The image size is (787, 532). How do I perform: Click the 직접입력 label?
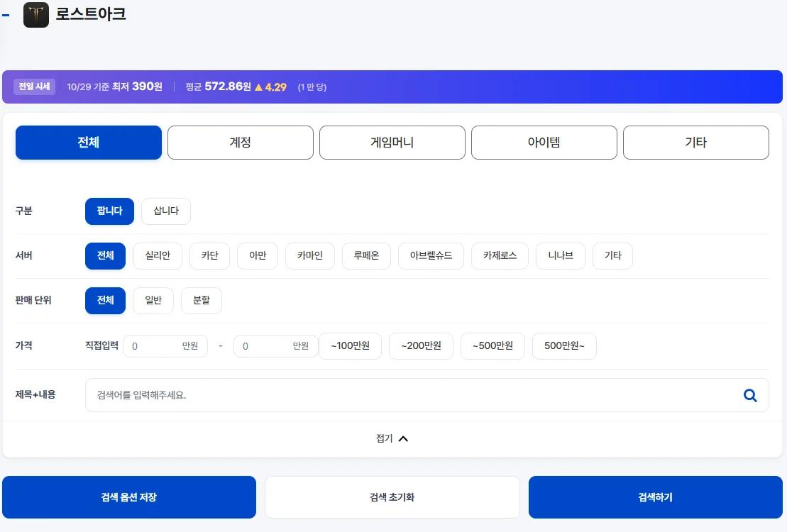102,346
